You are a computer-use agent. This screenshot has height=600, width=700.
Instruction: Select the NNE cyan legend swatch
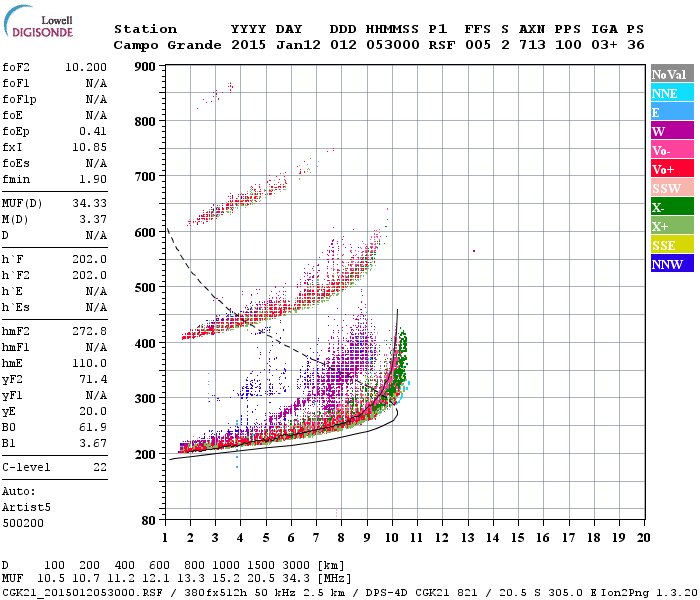pos(672,93)
